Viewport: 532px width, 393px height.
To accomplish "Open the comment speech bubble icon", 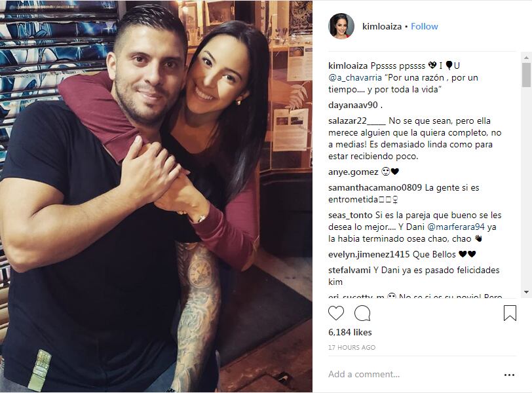I will click(362, 313).
